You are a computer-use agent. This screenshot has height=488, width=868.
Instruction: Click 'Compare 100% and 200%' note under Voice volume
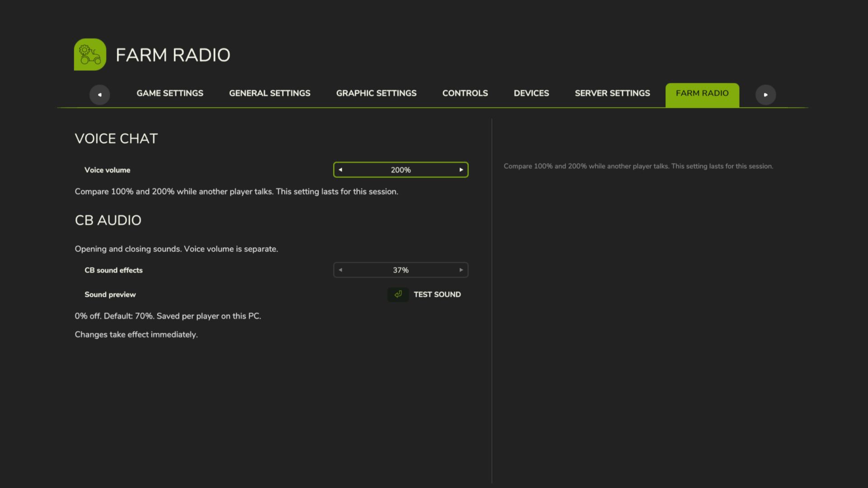(x=236, y=192)
